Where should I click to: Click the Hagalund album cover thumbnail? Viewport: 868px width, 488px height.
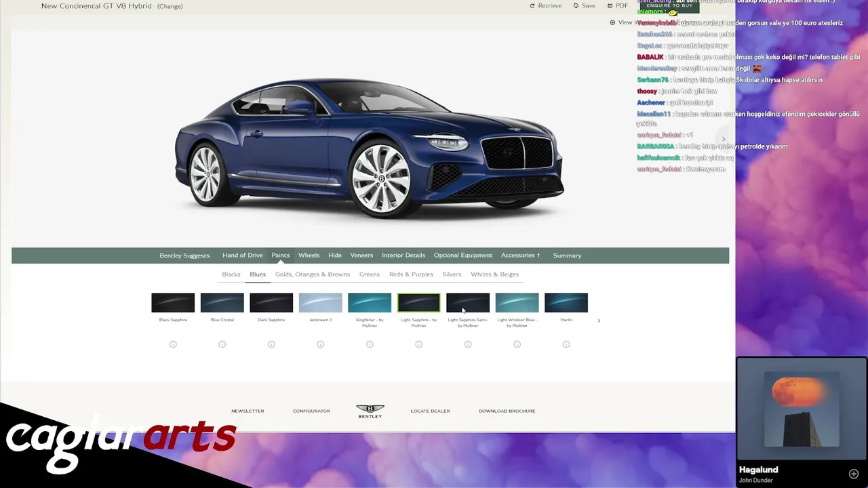(802, 409)
